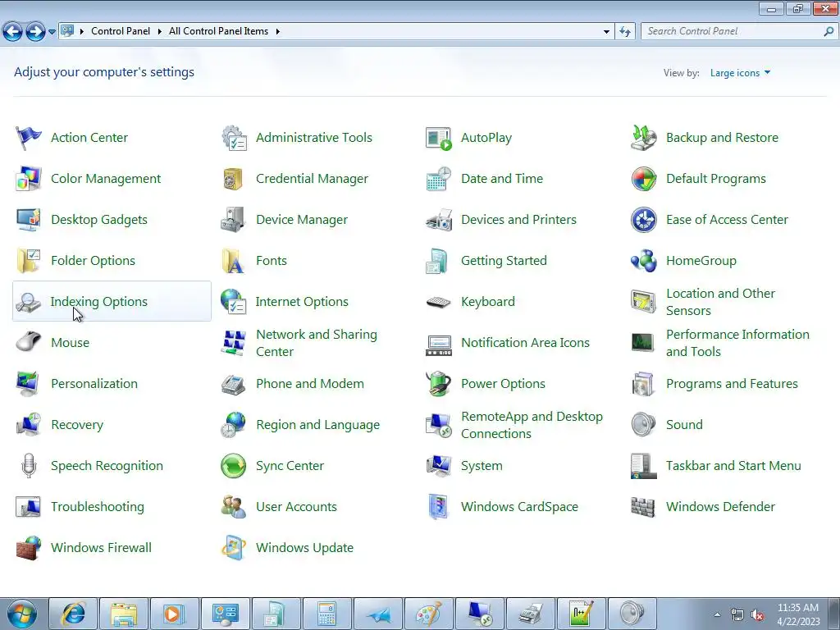Screen dimensions: 840x630
Task: Open the Internet Options globe icon
Action: click(233, 302)
